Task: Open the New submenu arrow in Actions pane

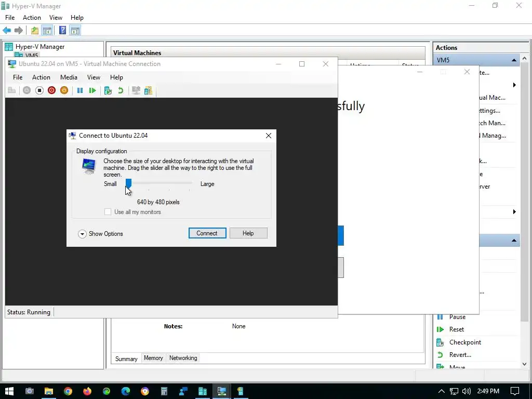Action: coord(514,85)
